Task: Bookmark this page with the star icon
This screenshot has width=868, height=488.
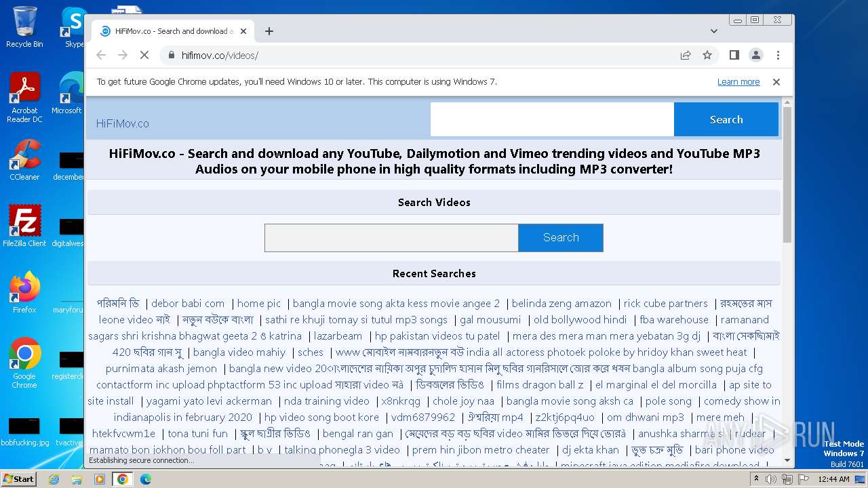Action: [707, 55]
